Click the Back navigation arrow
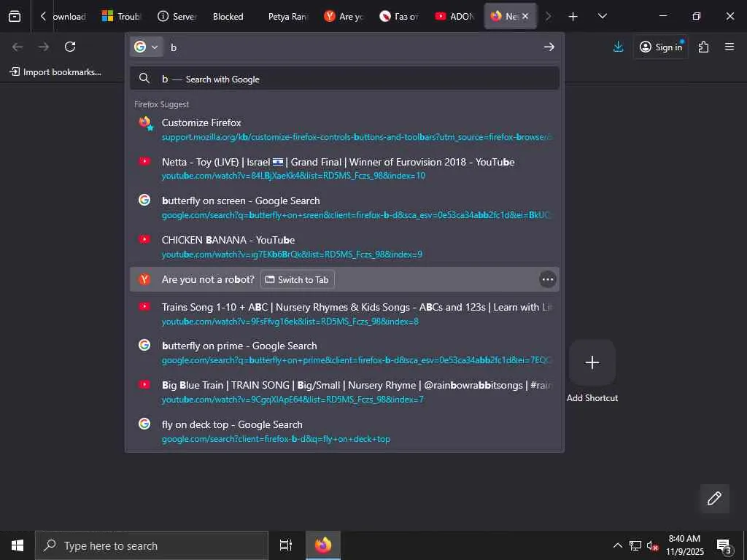 (18, 47)
